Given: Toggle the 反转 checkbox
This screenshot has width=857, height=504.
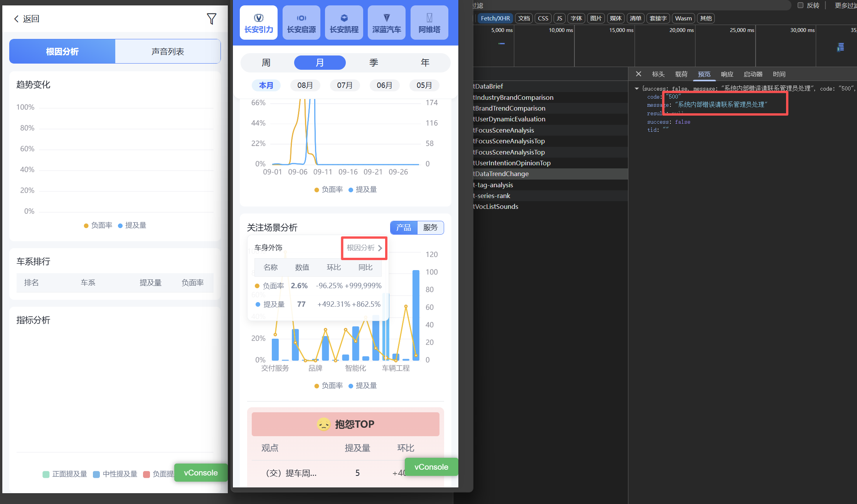Looking at the screenshot, I should pyautogui.click(x=800, y=5).
